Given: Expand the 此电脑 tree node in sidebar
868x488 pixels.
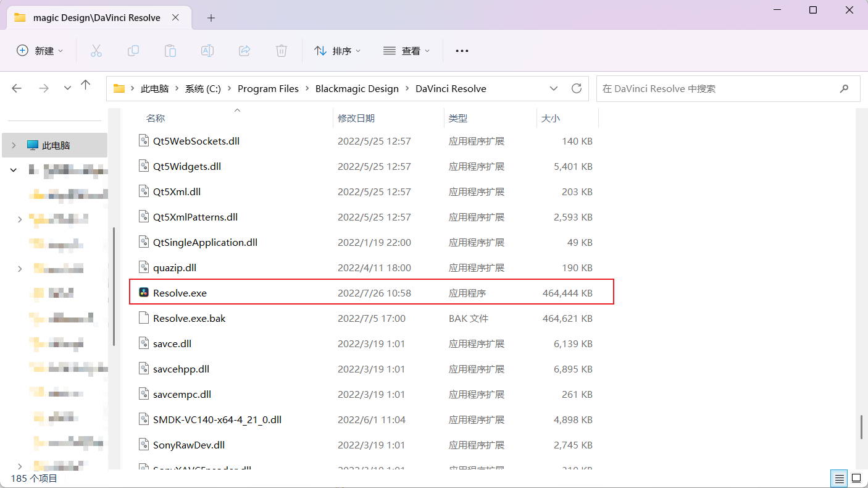Looking at the screenshot, I should pos(14,146).
